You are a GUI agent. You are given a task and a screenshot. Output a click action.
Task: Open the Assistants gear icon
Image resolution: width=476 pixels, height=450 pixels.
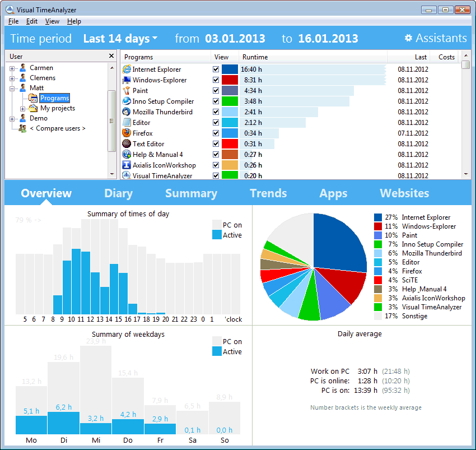[x=409, y=38]
